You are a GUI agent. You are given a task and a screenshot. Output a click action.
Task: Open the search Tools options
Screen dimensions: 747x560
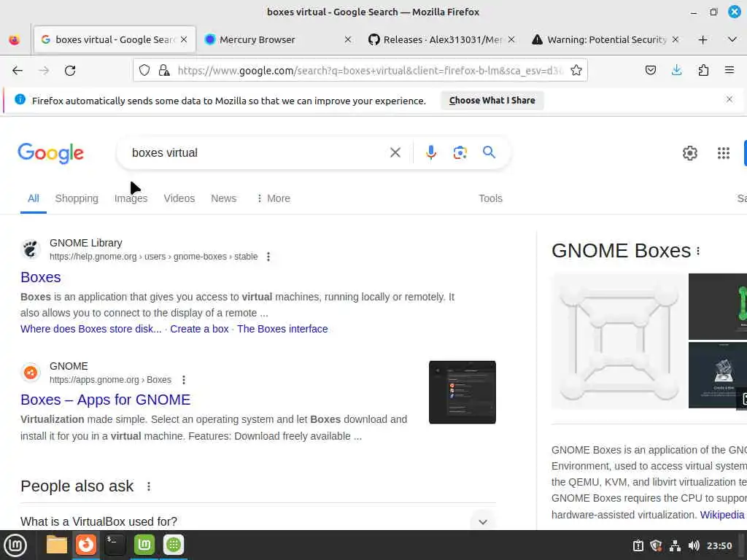[x=490, y=198]
